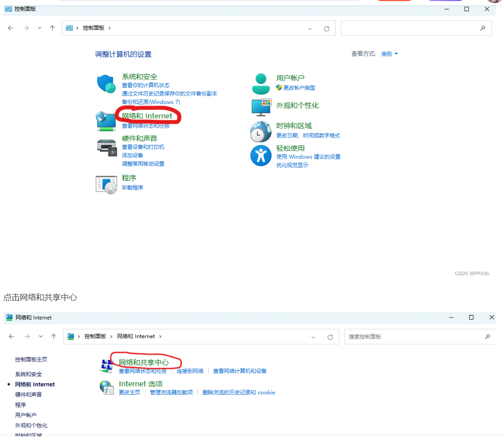Image resolution: width=504 pixels, height=443 pixels.
Task: Click forward arrow in 控制面板 window
Action: (x=26, y=28)
